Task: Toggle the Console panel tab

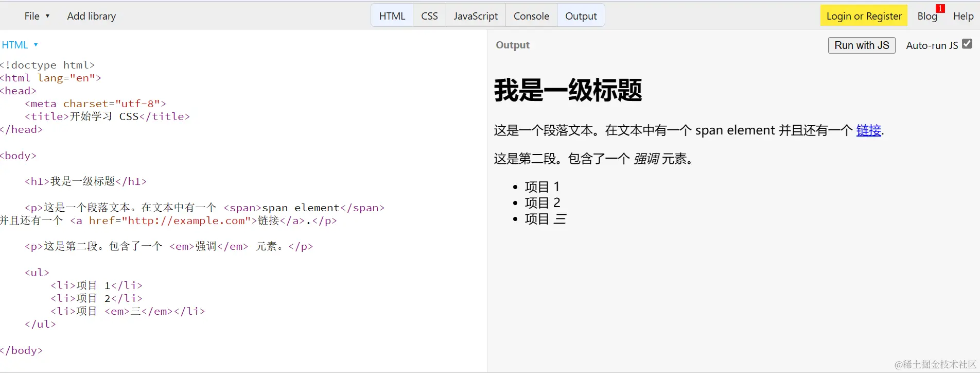Action: point(531,16)
